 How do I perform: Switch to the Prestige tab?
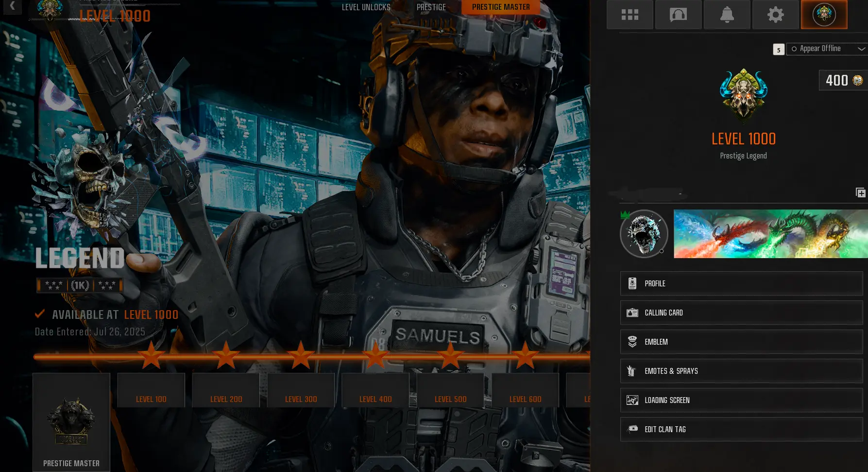431,7
